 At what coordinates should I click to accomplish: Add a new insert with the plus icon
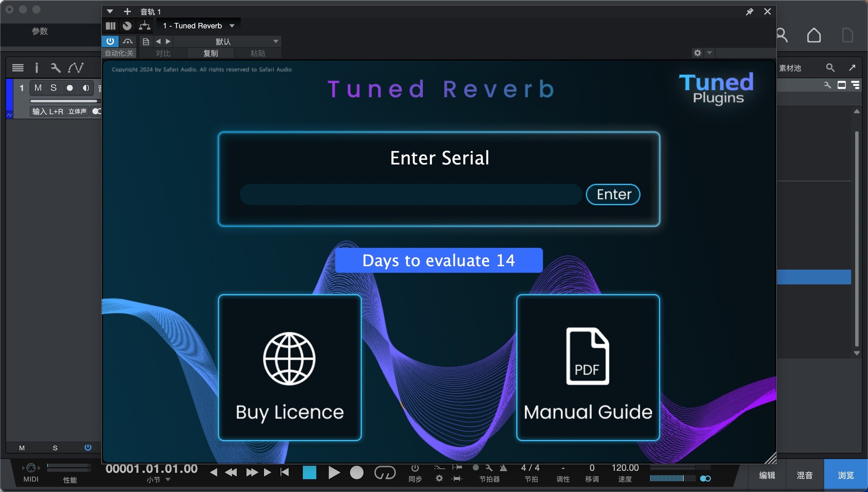click(x=127, y=11)
